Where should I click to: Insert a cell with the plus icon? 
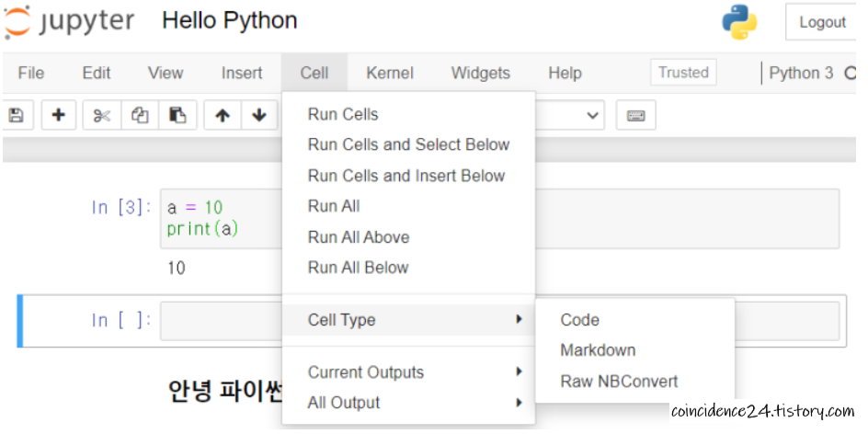pyautogui.click(x=58, y=115)
